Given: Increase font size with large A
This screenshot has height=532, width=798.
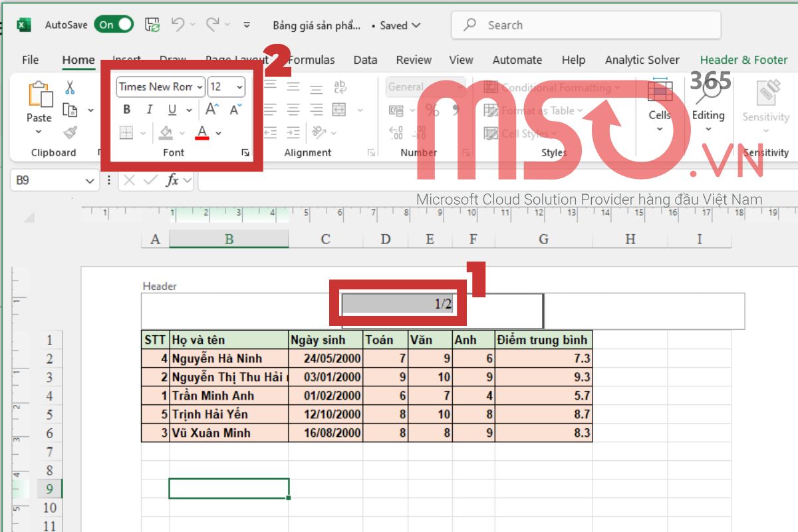Looking at the screenshot, I should click(x=212, y=110).
